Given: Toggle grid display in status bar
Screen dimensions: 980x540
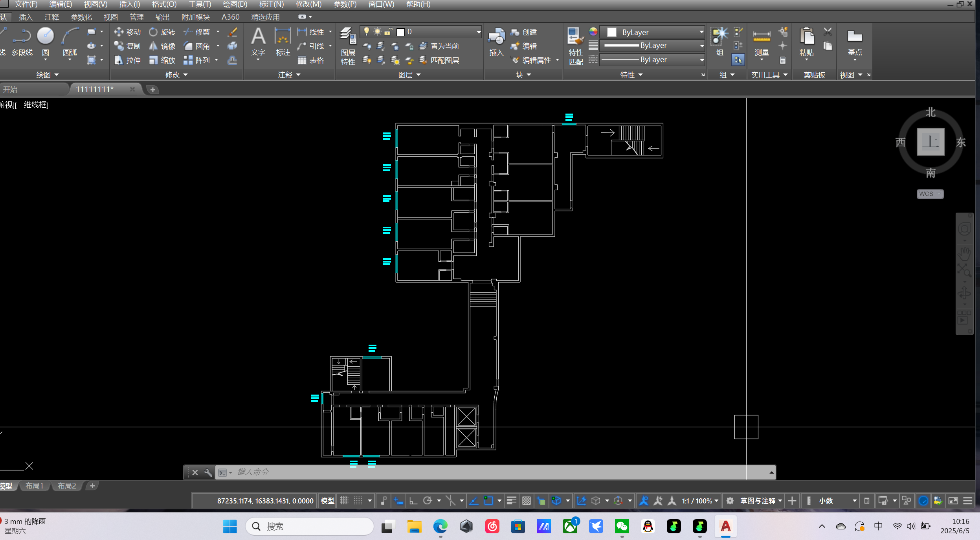Looking at the screenshot, I should (344, 501).
